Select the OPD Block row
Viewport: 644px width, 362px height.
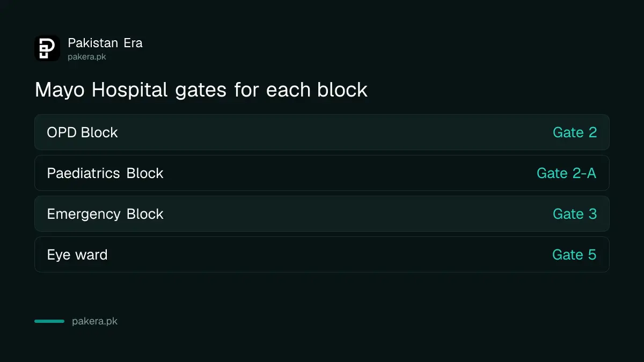[322, 132]
